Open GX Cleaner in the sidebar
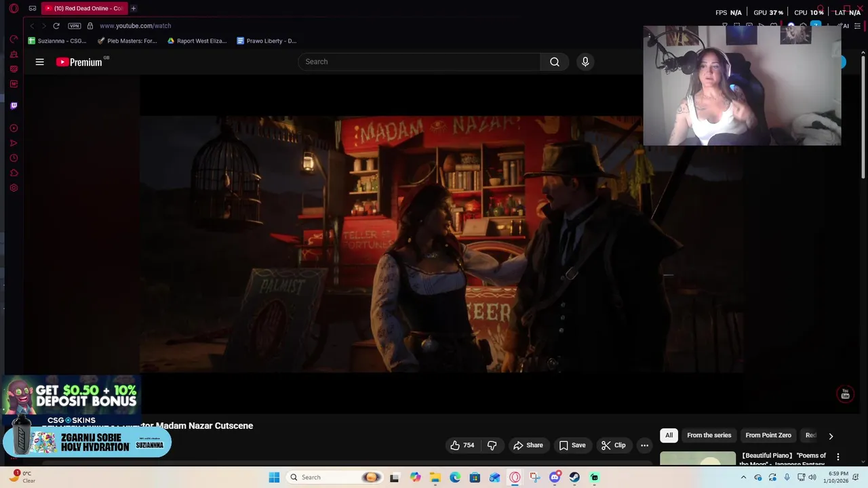 [14, 54]
